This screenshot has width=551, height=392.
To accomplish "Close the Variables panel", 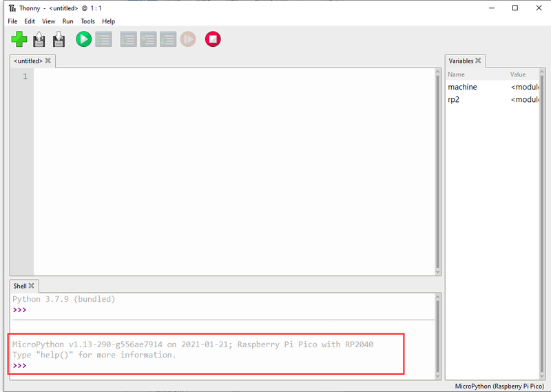I will (478, 61).
